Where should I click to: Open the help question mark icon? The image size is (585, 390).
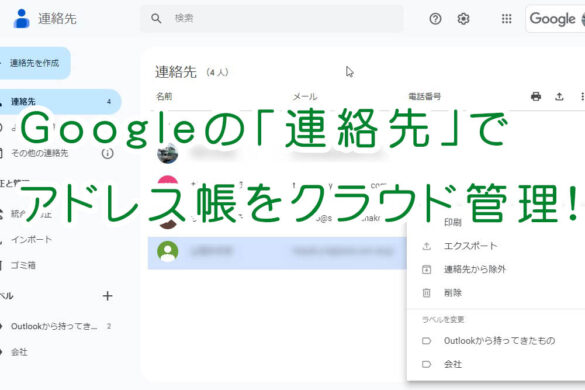click(x=435, y=18)
